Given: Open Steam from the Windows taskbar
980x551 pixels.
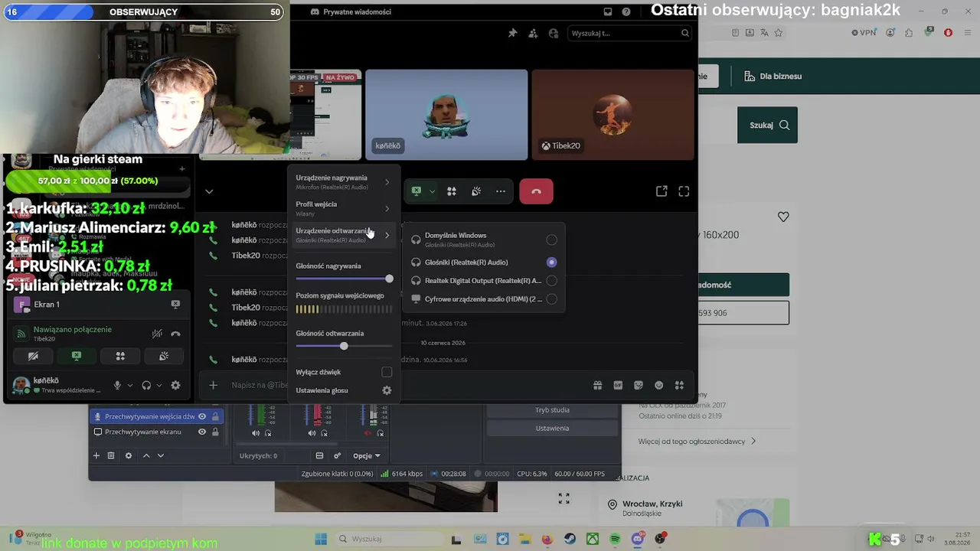Looking at the screenshot, I should tap(570, 539).
